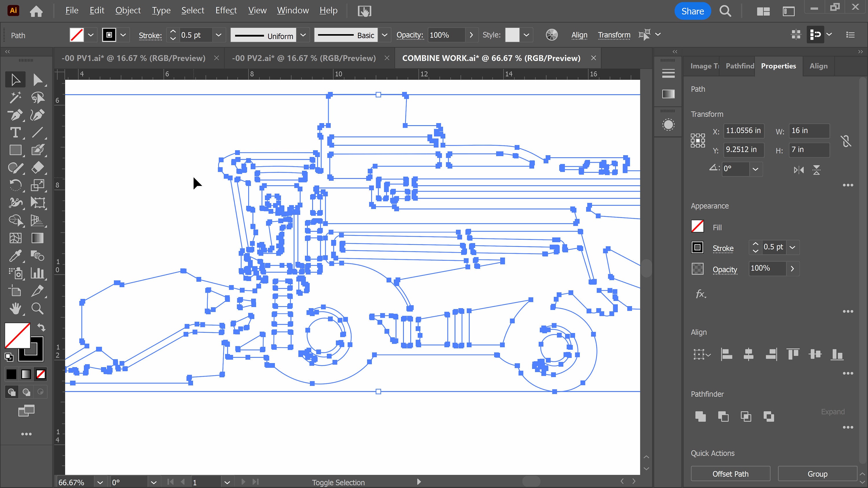The width and height of the screenshot is (868, 488).
Task: Grab the Zoom tool
Action: pyautogui.click(x=38, y=308)
